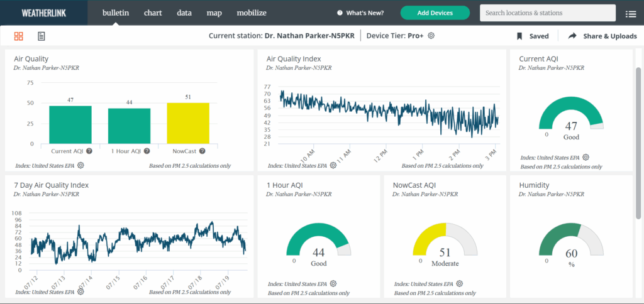Image resolution: width=644 pixels, height=304 pixels.
Task: Select the mobilize tab
Action: [x=252, y=13]
